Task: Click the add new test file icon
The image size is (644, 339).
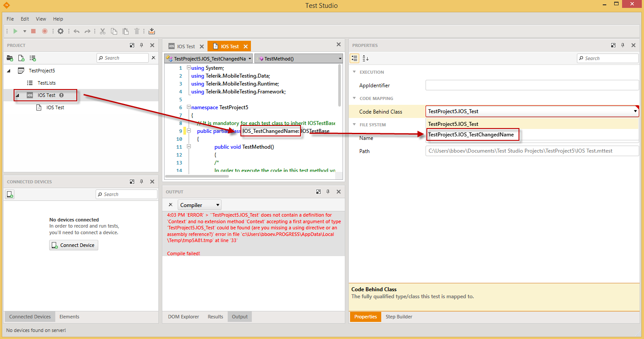Action: pos(21,58)
